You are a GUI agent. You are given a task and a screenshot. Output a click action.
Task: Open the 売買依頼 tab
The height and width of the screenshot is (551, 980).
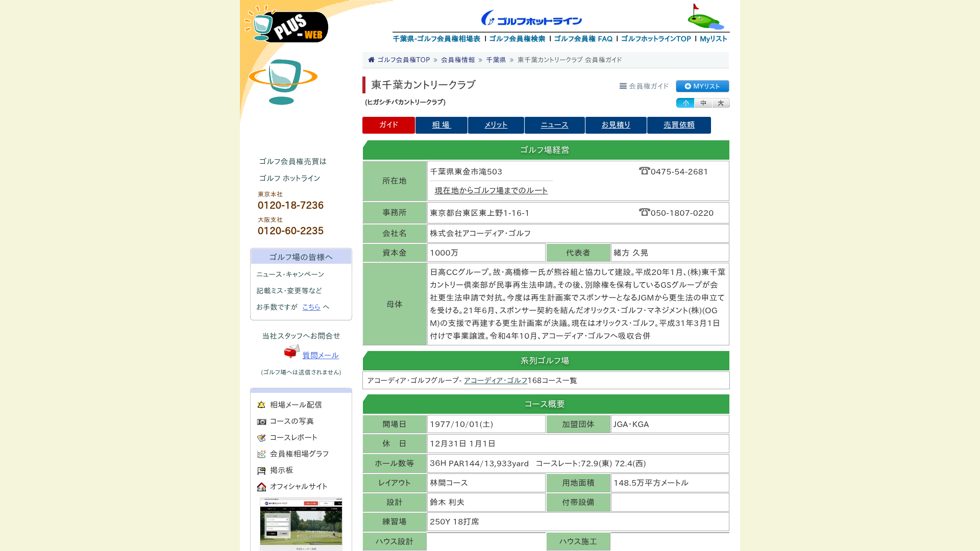pyautogui.click(x=679, y=125)
